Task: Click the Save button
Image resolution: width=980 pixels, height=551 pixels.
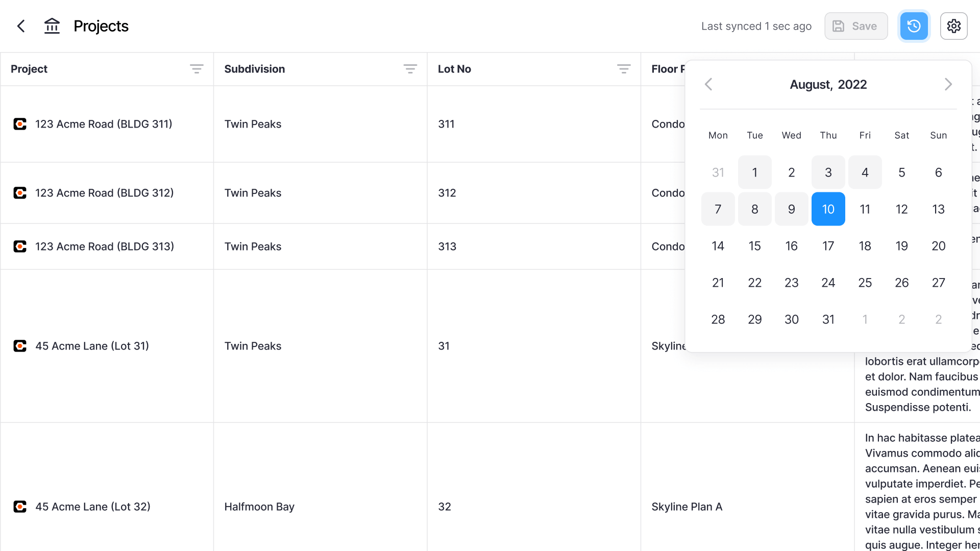Action: pyautogui.click(x=856, y=26)
